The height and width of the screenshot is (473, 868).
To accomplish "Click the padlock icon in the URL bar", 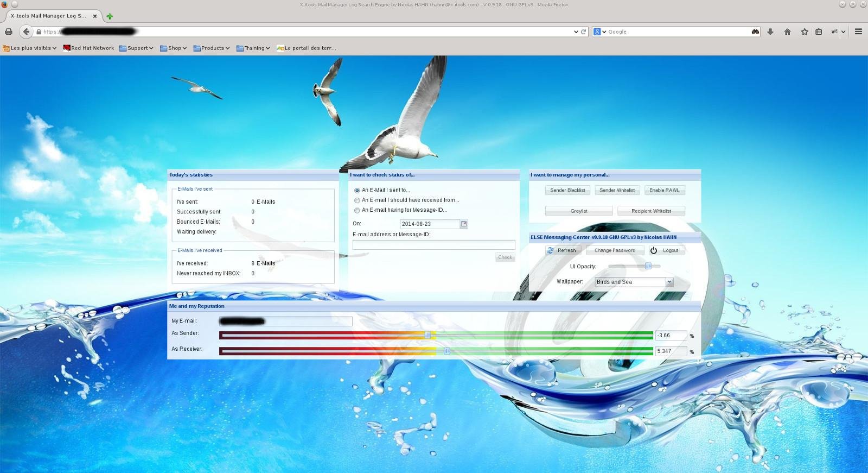I will coord(39,31).
